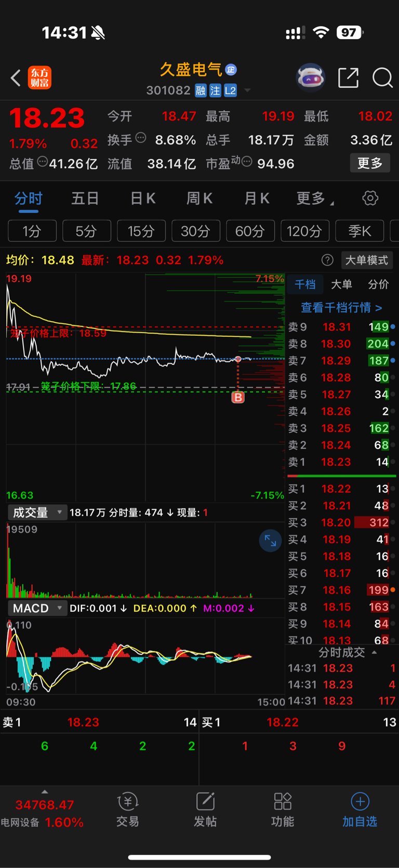Viewport: 399px width, 868px height.
Task: Select the 15分 period button
Action: point(141,231)
